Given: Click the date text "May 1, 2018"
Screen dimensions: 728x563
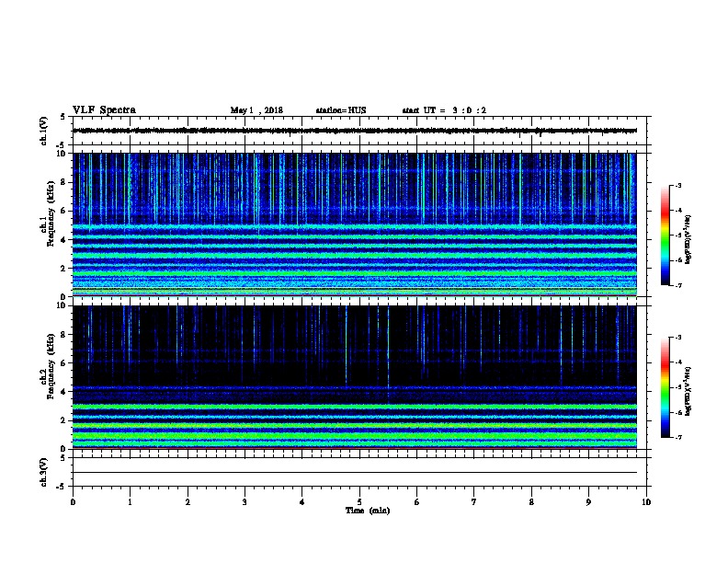Looking at the screenshot, I should click(256, 110).
